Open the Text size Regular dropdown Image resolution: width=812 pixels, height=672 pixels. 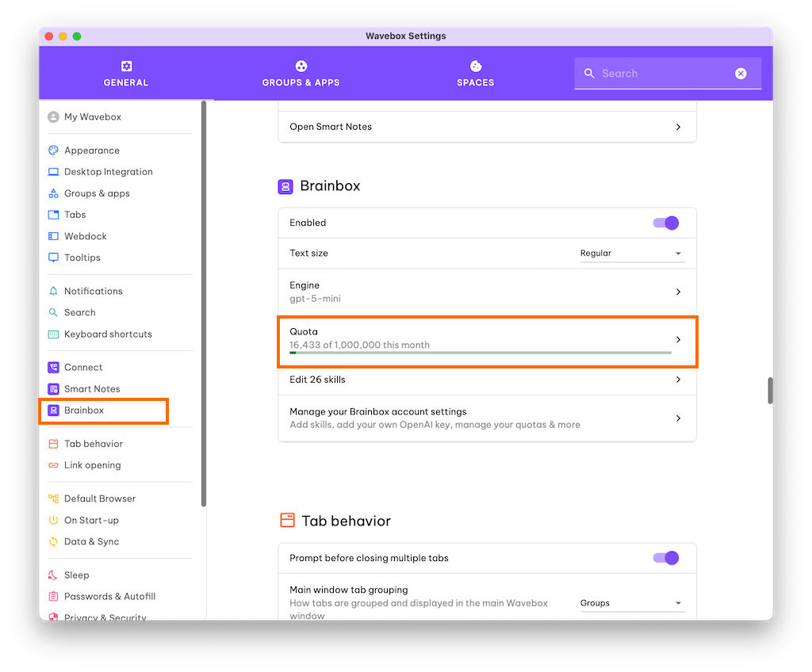tap(632, 253)
